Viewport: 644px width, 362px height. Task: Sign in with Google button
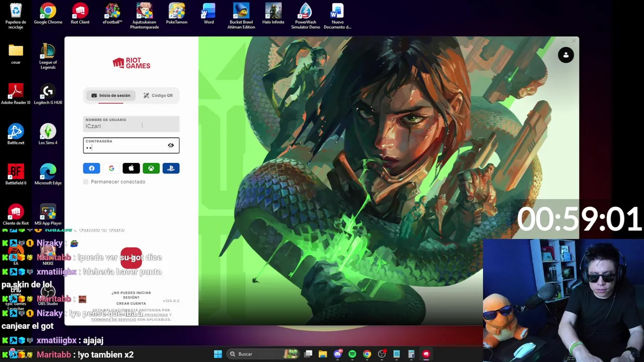[x=111, y=168]
